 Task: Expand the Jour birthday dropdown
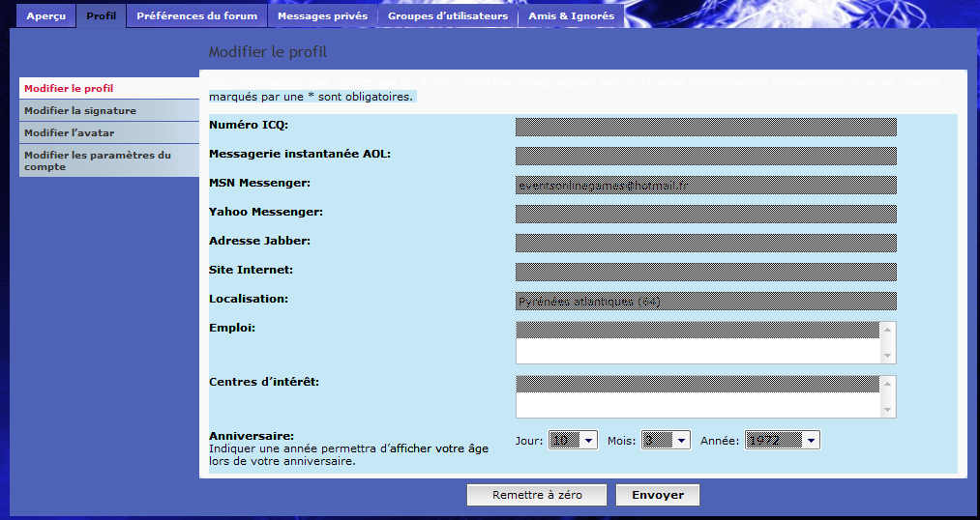pyautogui.click(x=573, y=440)
